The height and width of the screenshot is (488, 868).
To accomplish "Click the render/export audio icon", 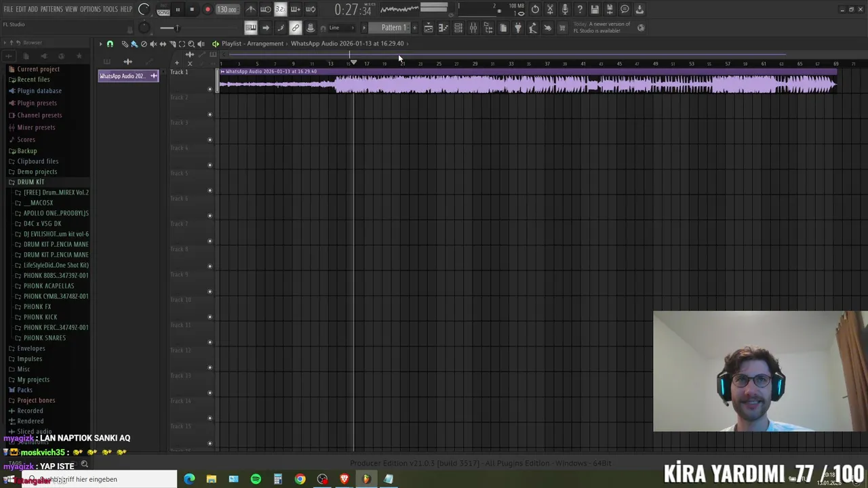I will pos(610,9).
